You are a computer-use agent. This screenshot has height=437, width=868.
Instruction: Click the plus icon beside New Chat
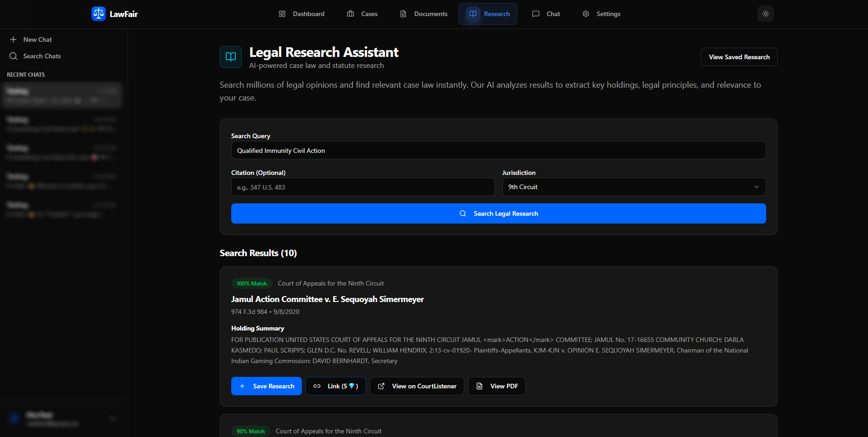[13, 39]
